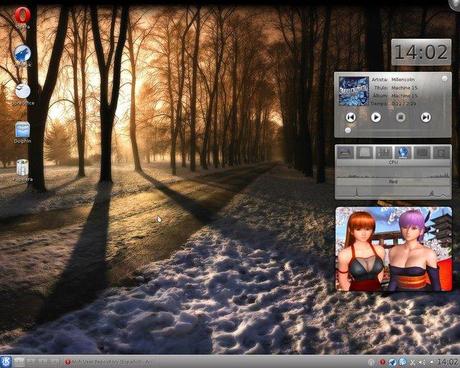Click the round knob beside the Millencolin artist line
The height and width of the screenshot is (368, 460).
coord(444,78)
